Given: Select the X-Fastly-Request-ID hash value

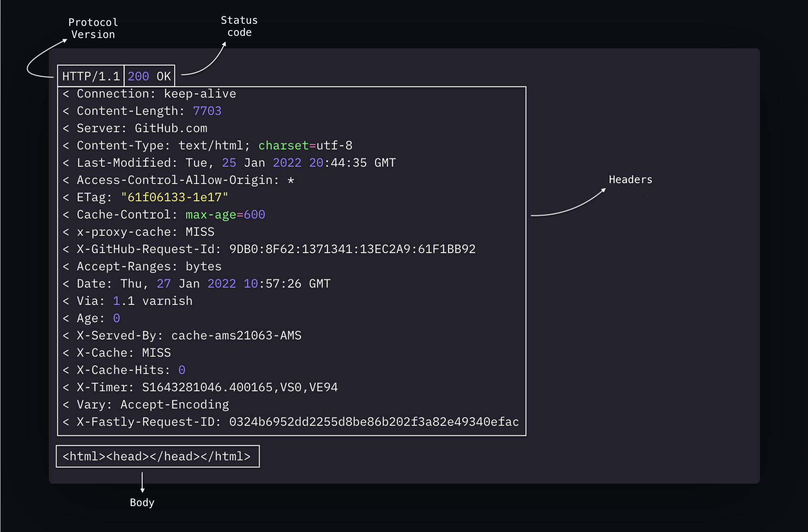Looking at the screenshot, I should coord(374,422).
